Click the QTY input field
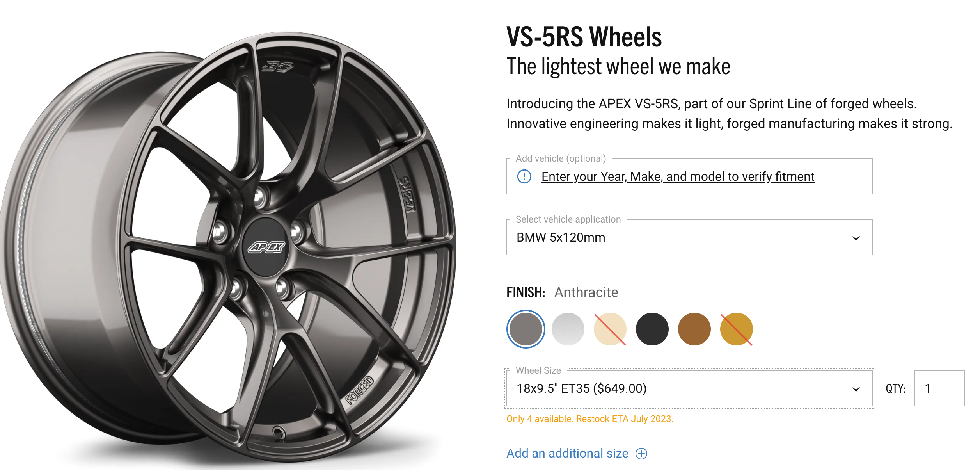This screenshot has height=470, width=980. pyautogui.click(x=939, y=388)
